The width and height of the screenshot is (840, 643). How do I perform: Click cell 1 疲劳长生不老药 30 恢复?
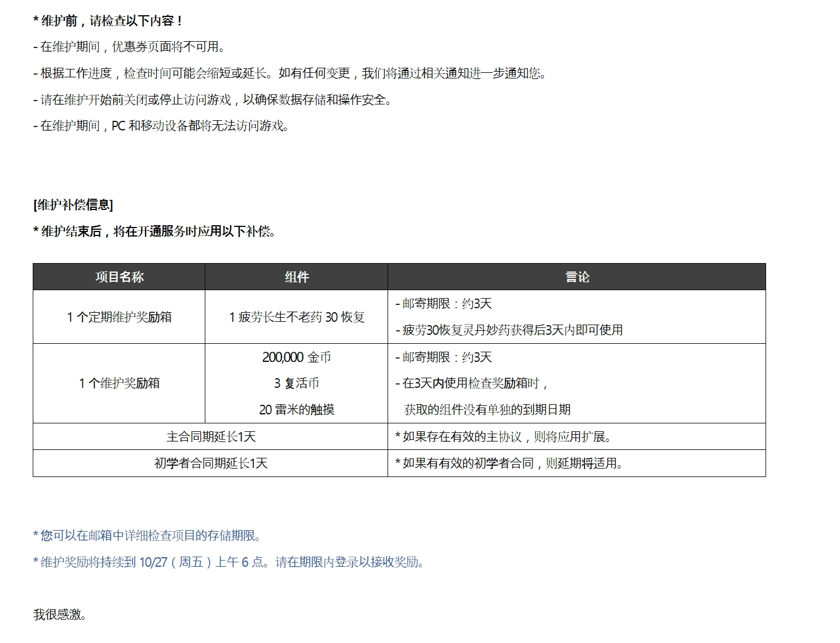pyautogui.click(x=297, y=317)
